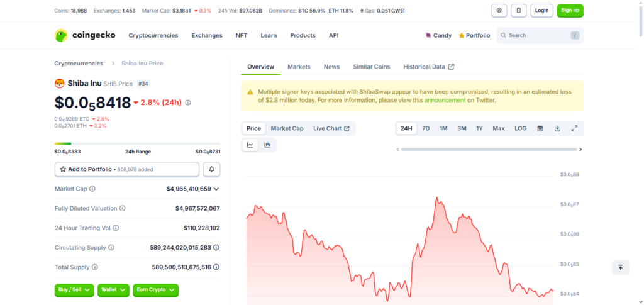The width and height of the screenshot is (644, 305).
Task: Open the settings gear in top bar
Action: pos(499,11)
